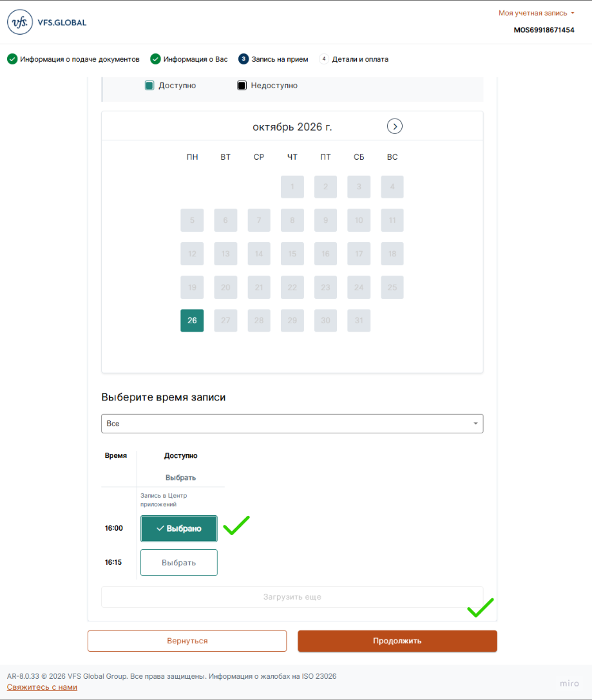Viewport: 592px width, 700px height.
Task: Click the disabled October 15 date
Action: click(x=292, y=254)
